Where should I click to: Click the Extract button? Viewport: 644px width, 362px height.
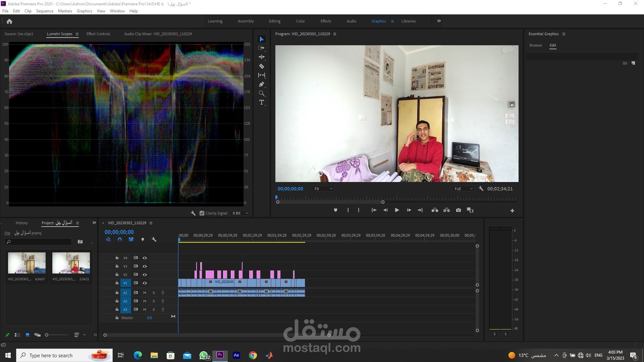click(446, 210)
